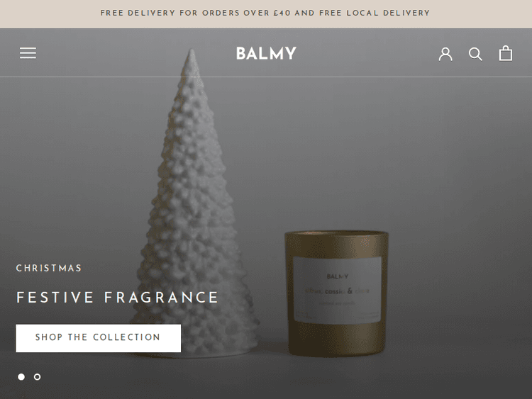Click the BALMY name on candle label
This screenshot has width=532, height=399.
[x=338, y=276]
